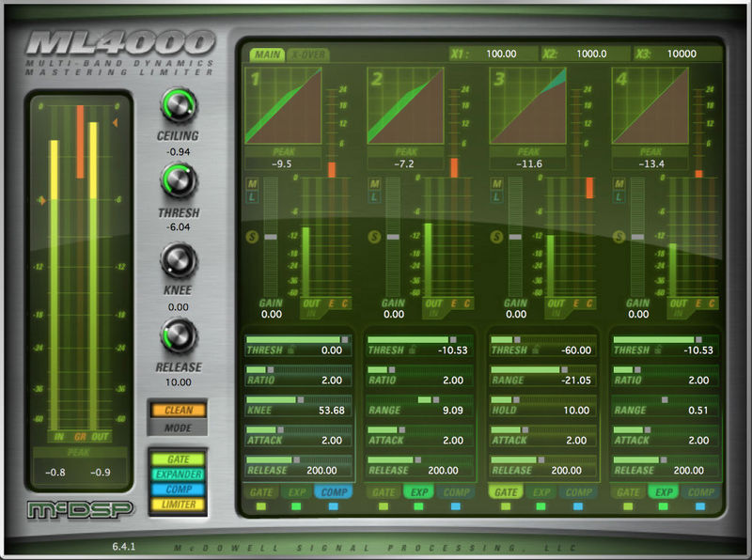Click band 1 lock icon beside THRESH

point(290,350)
